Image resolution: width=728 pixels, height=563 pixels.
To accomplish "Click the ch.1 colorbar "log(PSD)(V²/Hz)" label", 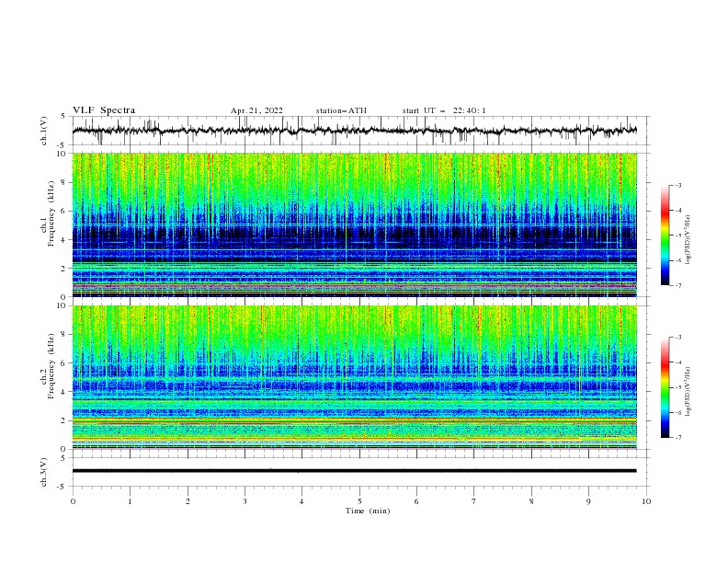I will 688,240.
